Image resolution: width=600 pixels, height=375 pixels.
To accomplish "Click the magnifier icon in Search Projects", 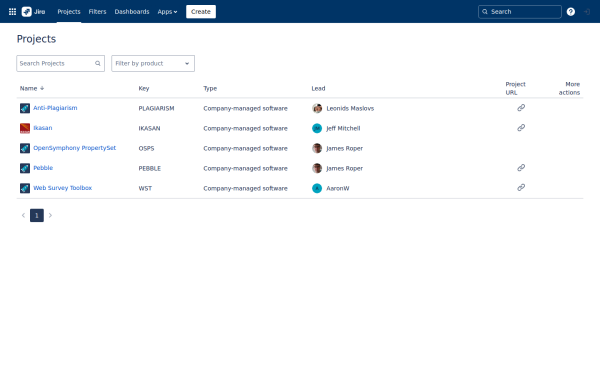I will (x=98, y=64).
